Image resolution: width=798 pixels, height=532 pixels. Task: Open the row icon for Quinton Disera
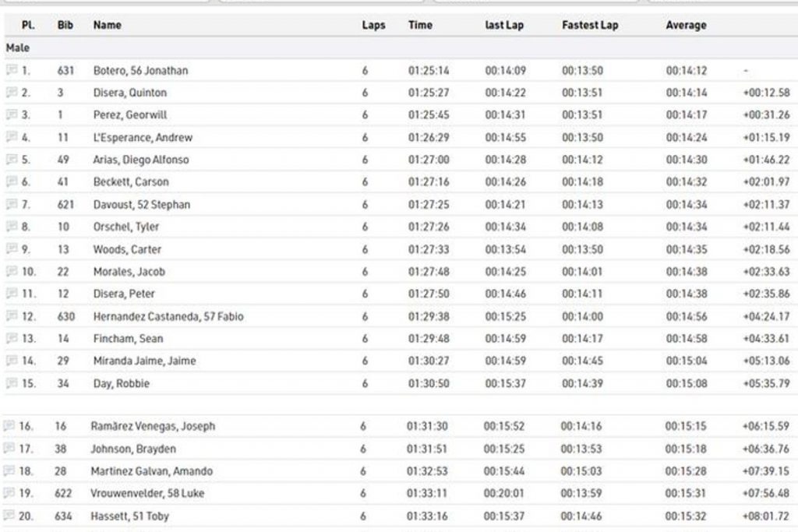12,93
